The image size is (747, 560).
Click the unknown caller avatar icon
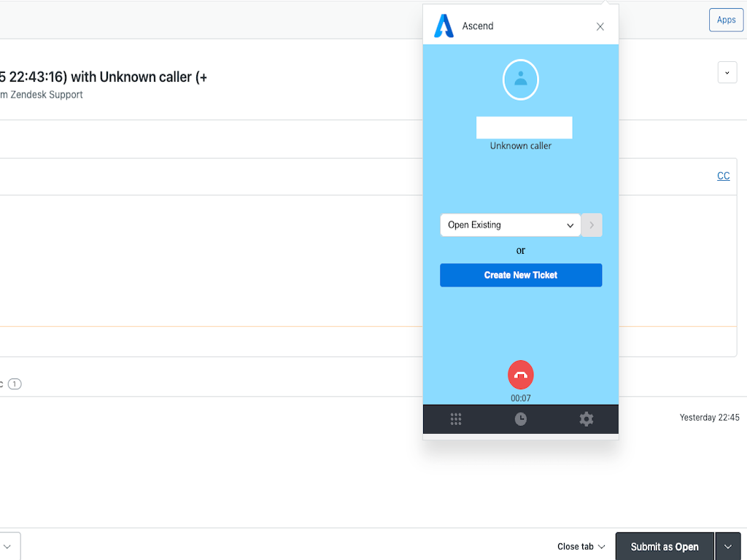click(x=520, y=79)
